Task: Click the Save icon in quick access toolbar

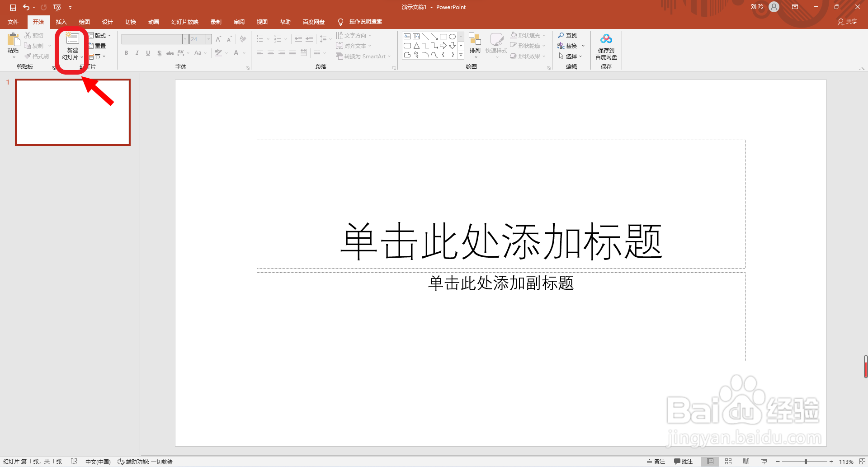Action: tap(13, 7)
